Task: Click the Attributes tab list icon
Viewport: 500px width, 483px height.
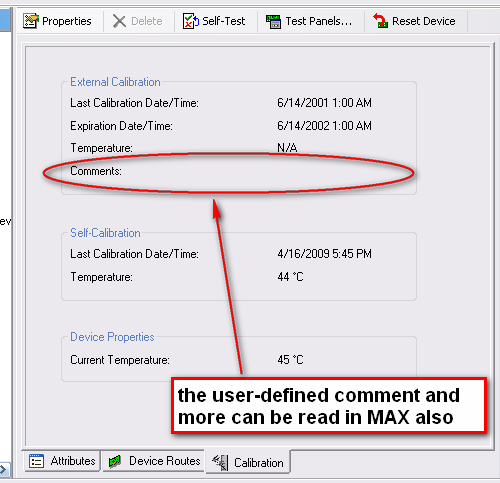Action: [x=36, y=461]
